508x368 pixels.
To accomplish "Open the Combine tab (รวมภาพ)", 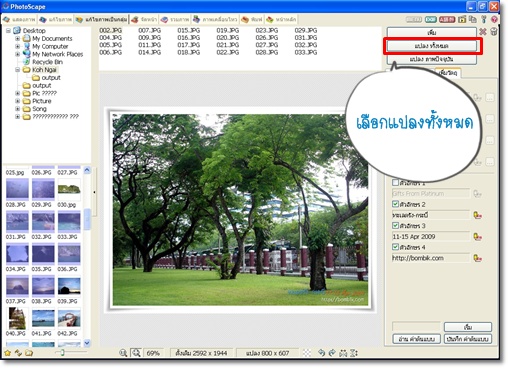I will pos(175,20).
